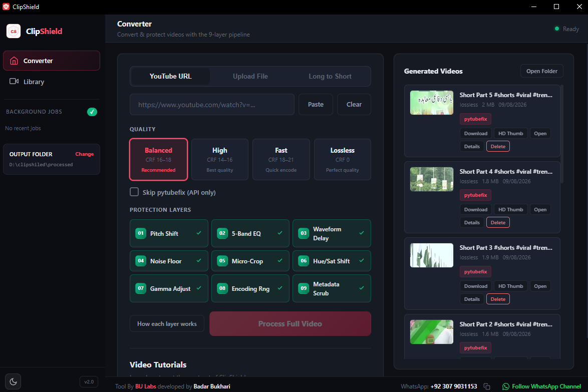Toggle Noise Floor layer checkmark
588x392 pixels.
pyautogui.click(x=199, y=260)
